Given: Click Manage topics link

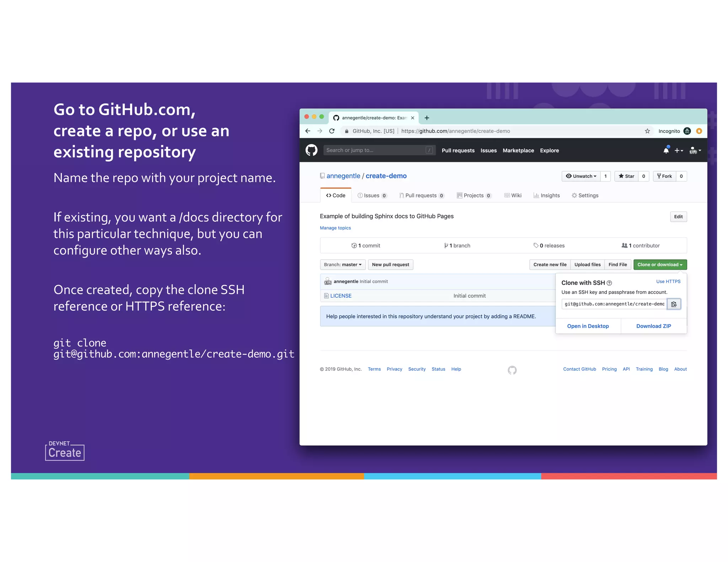Looking at the screenshot, I should [x=335, y=228].
